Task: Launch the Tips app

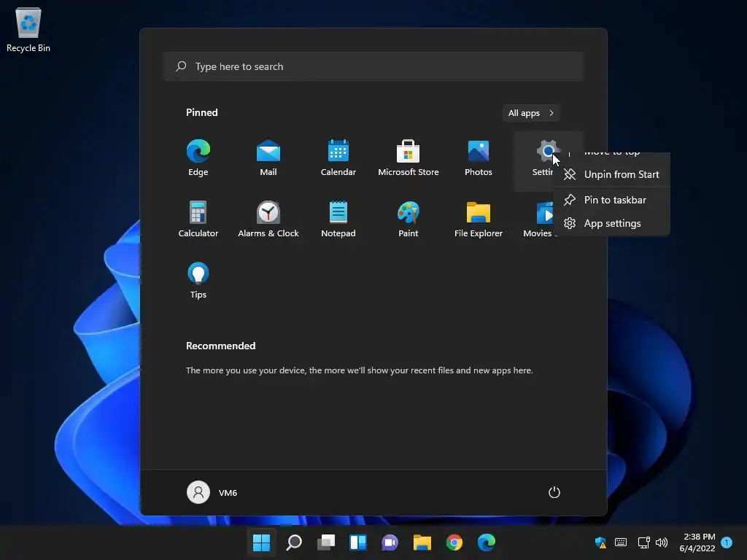Action: (x=198, y=280)
